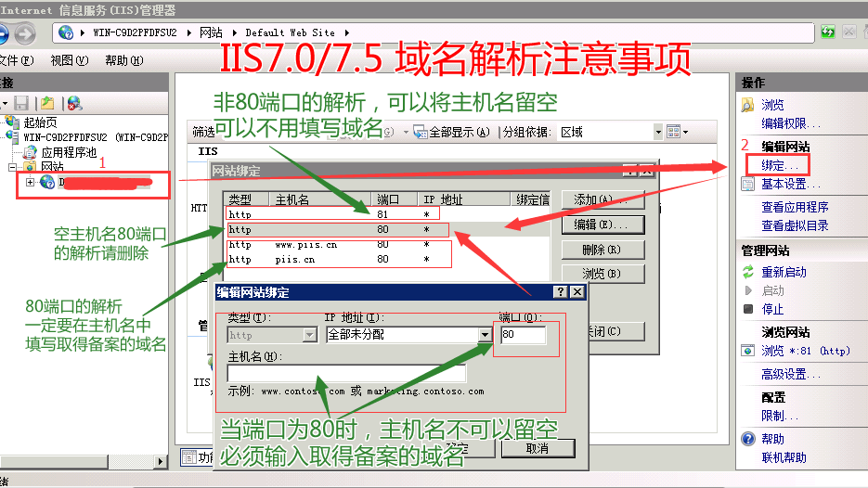Click 添加 add button in bindings dialog

tap(602, 199)
